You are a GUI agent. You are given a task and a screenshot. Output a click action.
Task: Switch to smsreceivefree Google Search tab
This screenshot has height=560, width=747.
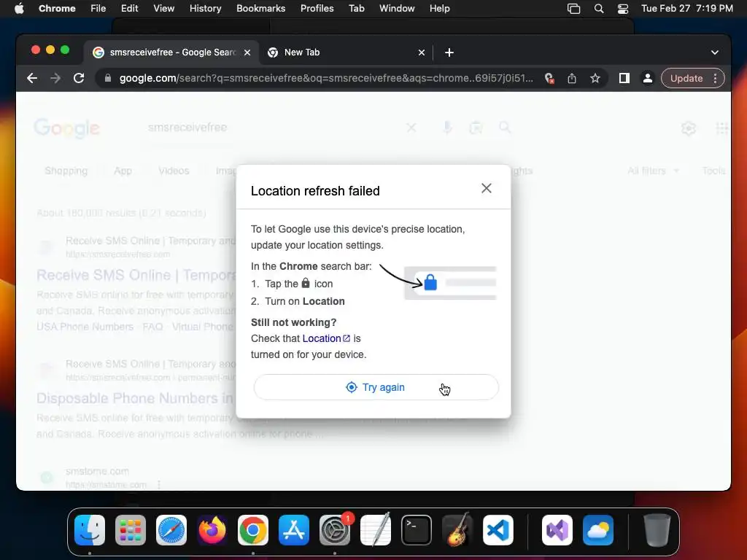pos(172,52)
